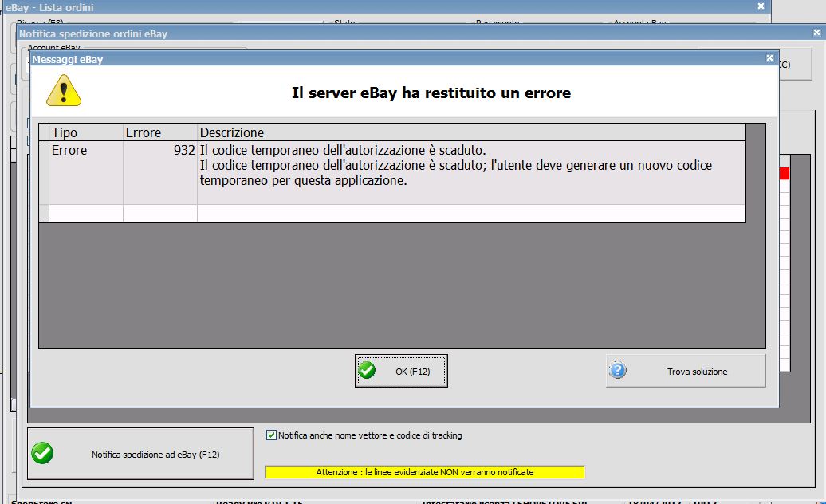Viewport: 826px width, 504px height.
Task: Click the green checkmark icon on OK button
Action: [x=367, y=370]
